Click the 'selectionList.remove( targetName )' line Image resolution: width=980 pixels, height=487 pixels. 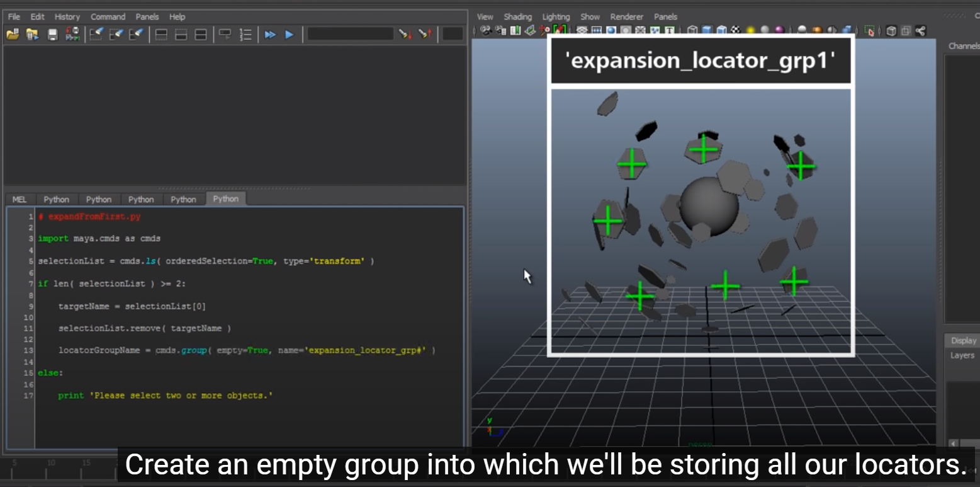coord(145,328)
